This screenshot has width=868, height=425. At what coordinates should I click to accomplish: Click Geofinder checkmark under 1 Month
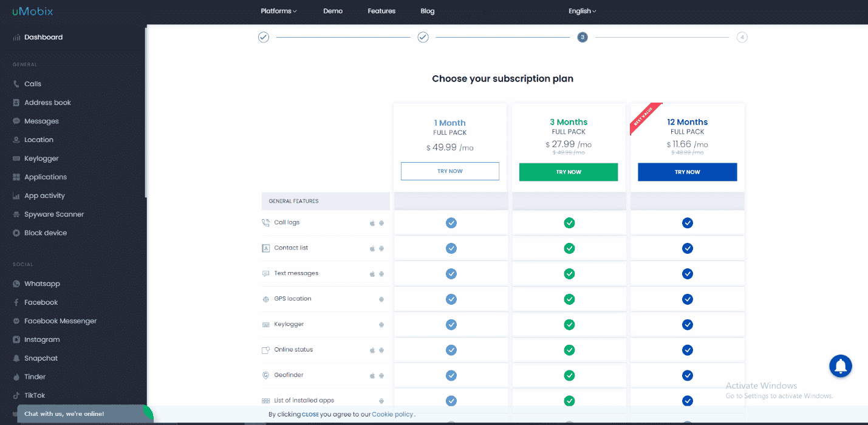point(451,376)
